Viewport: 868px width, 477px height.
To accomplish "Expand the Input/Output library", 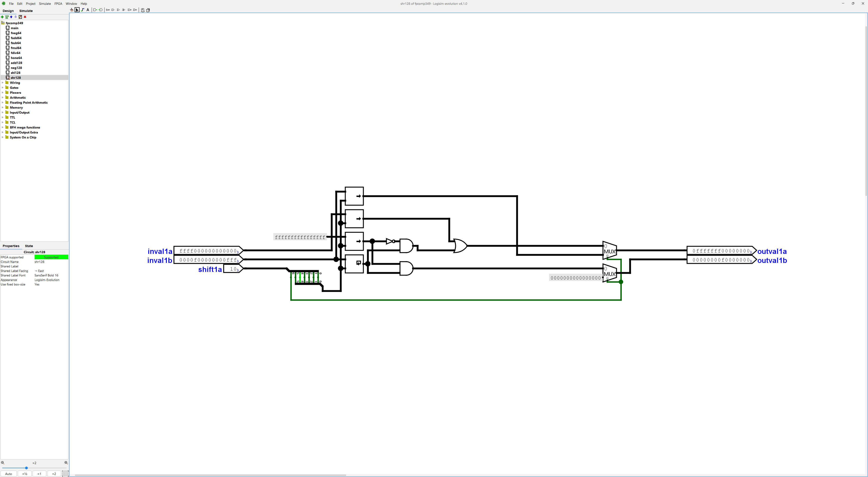I will (x=3, y=112).
